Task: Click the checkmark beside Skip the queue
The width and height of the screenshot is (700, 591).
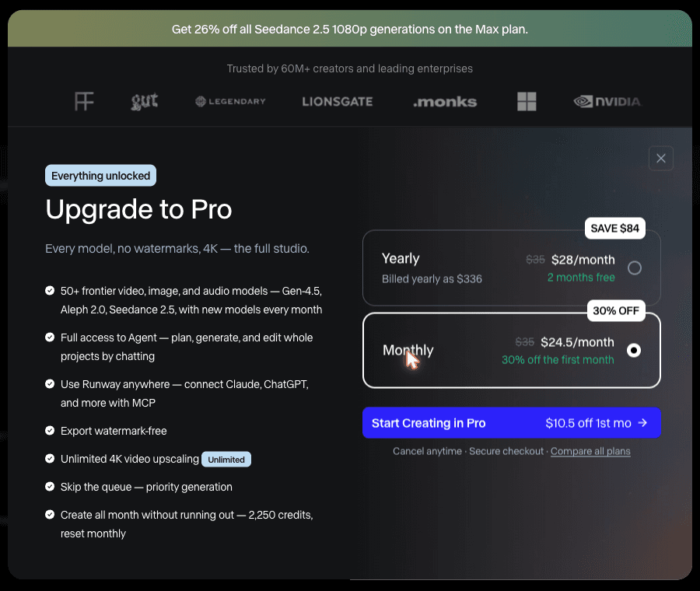Action: pos(50,487)
